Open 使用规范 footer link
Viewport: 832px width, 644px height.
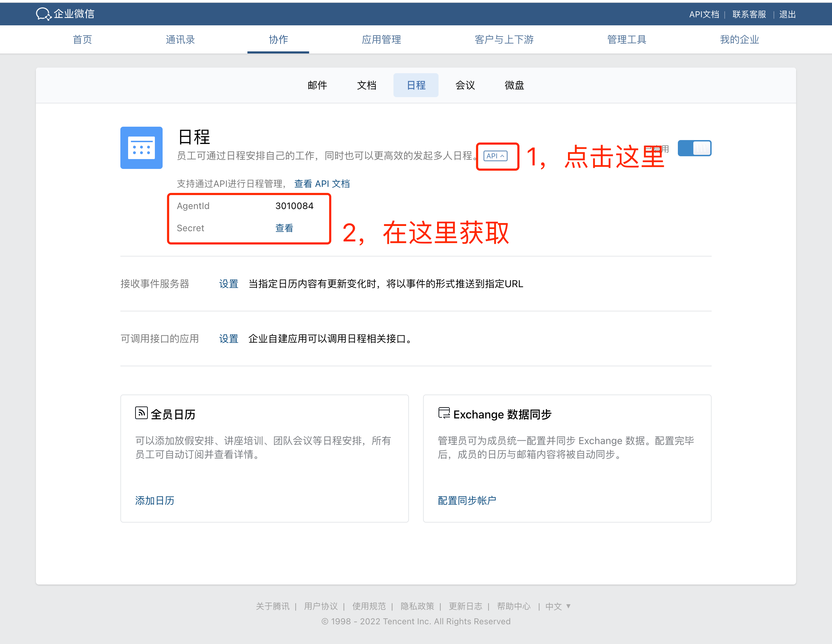tap(369, 606)
